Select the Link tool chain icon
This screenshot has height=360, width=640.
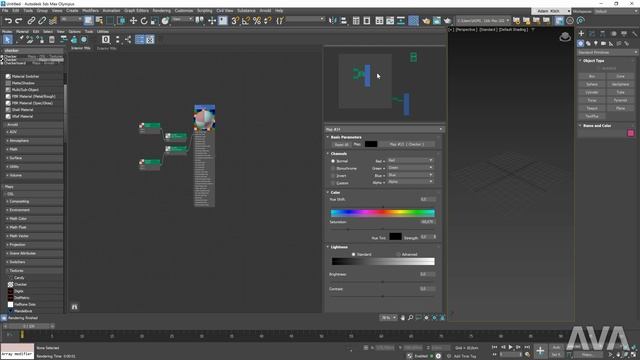tap(31, 20)
